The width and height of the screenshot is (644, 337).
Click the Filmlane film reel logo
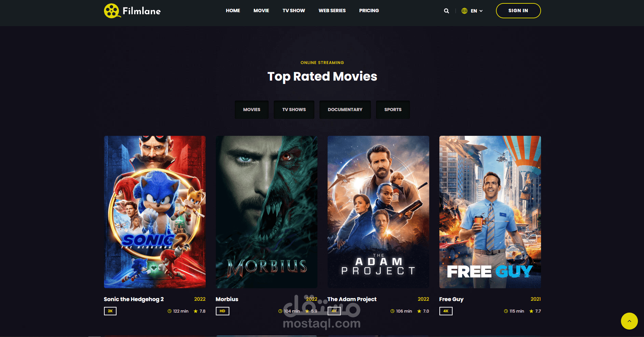(112, 11)
